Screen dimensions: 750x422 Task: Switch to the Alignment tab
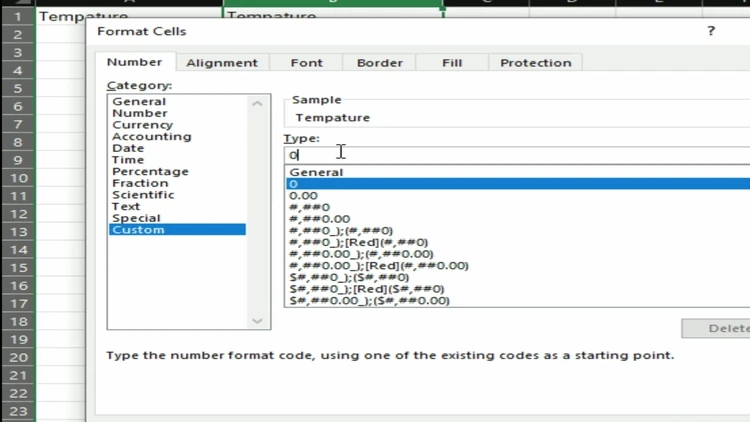point(222,63)
